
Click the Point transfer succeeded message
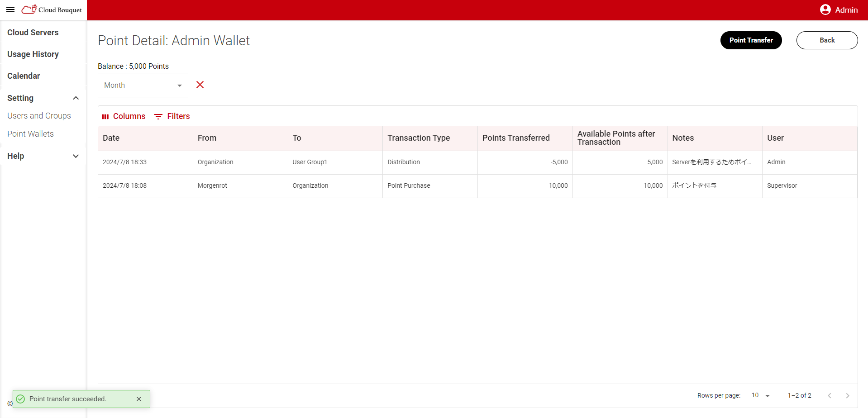click(68, 399)
